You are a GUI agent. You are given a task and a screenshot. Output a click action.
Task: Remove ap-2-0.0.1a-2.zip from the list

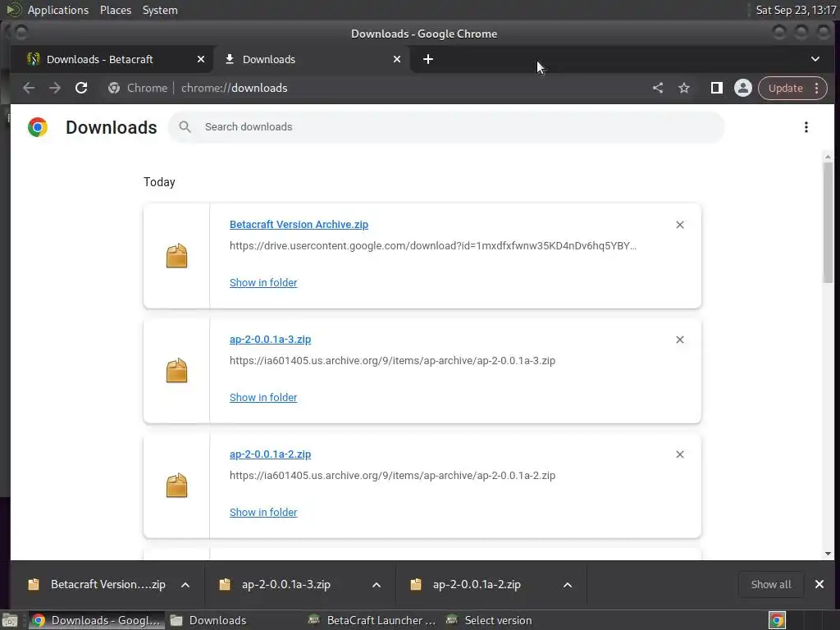pyautogui.click(x=680, y=454)
